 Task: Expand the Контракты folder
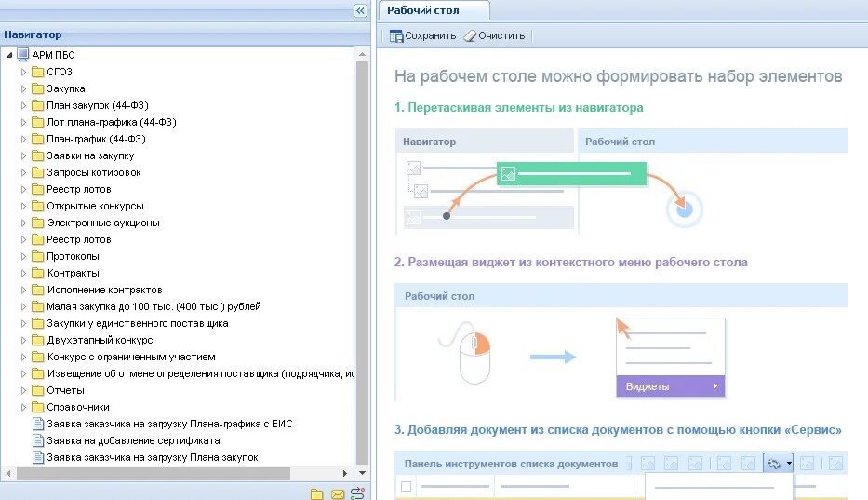23,274
